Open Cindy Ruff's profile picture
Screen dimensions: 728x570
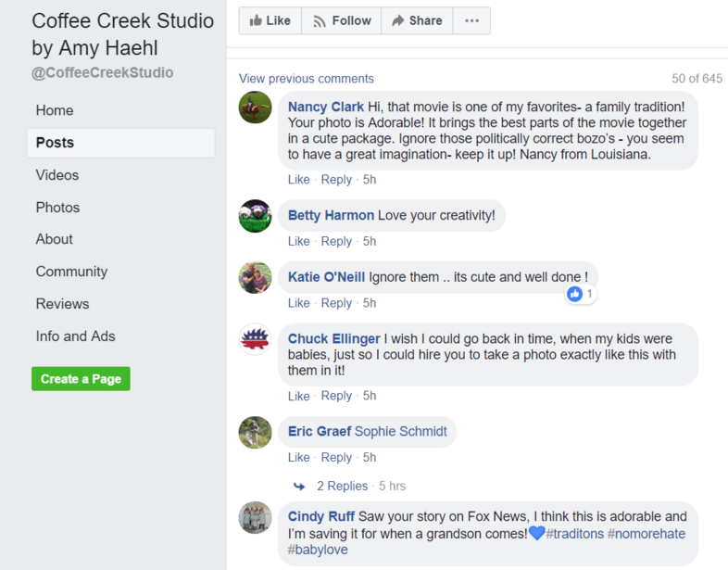click(255, 517)
